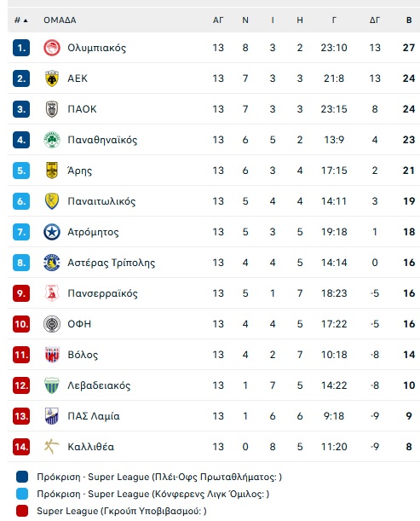Click the ΠΑΟΚ team badge
Image resolution: width=420 pixels, height=521 pixels.
point(52,109)
